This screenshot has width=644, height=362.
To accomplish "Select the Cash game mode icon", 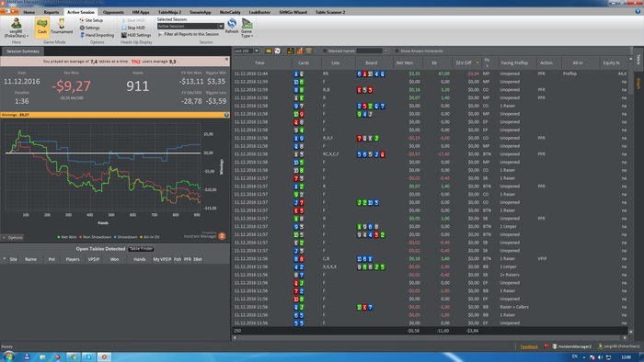I will 42,27.
